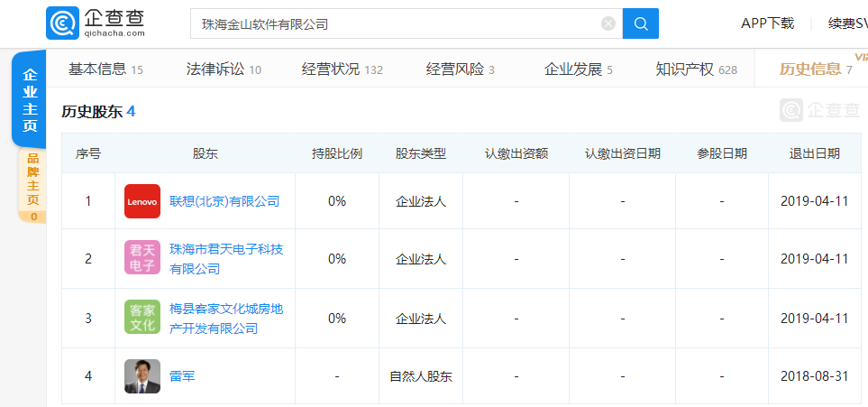The image size is (868, 407).
Task: Click the 参股日期 column header
Action: (722, 153)
